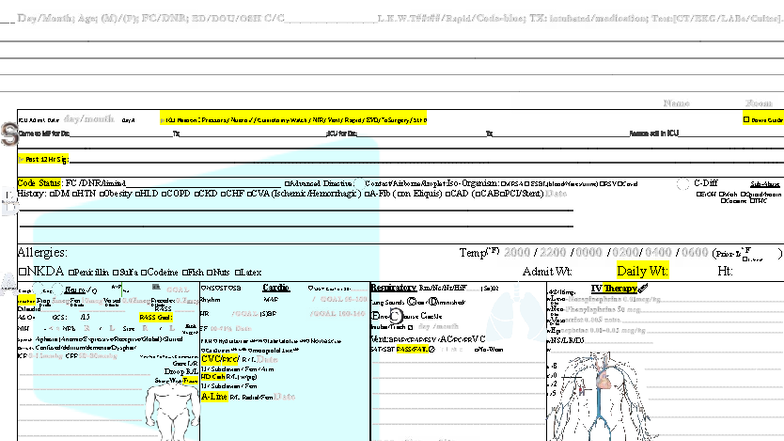784x441 pixels.
Task: Check the Advanced Directive box
Action: coord(287,184)
